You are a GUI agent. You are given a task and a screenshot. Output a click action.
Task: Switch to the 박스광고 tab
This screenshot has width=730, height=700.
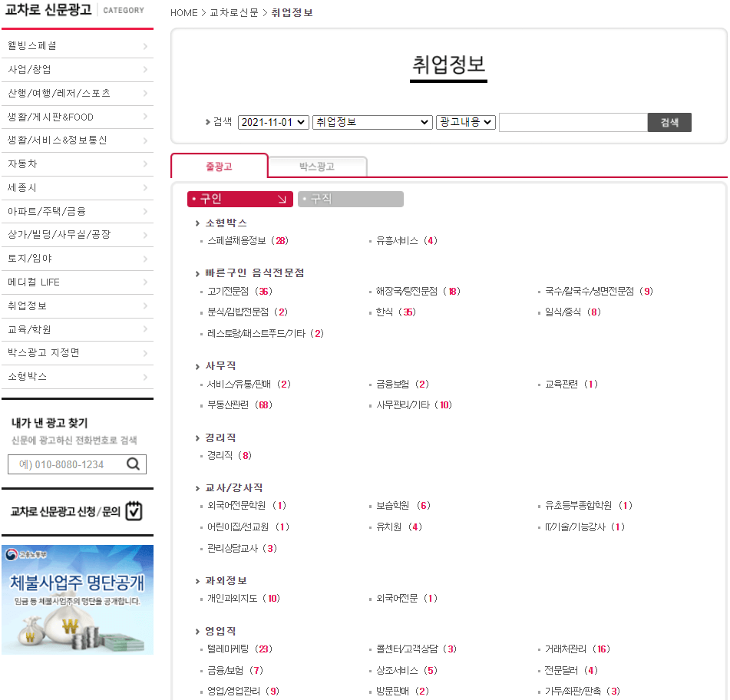tap(317, 166)
